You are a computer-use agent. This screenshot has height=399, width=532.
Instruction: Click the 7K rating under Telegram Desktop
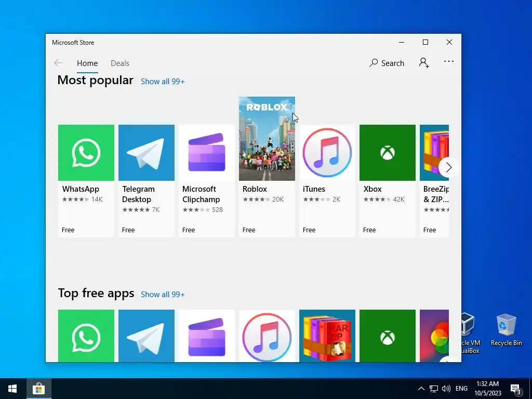click(x=156, y=210)
